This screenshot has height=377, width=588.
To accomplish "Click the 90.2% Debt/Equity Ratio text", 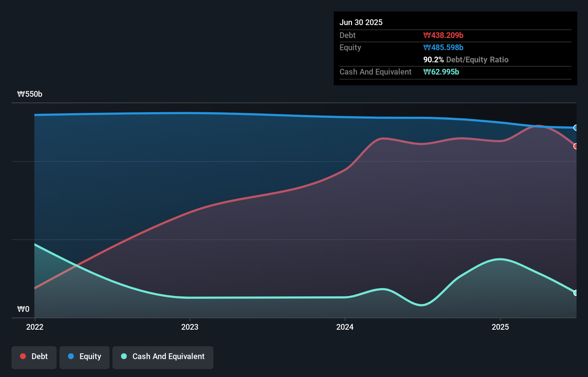I will (x=466, y=59).
